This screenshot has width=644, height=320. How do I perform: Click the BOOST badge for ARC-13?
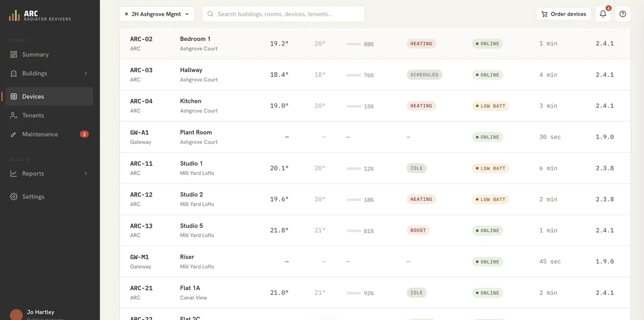click(418, 230)
